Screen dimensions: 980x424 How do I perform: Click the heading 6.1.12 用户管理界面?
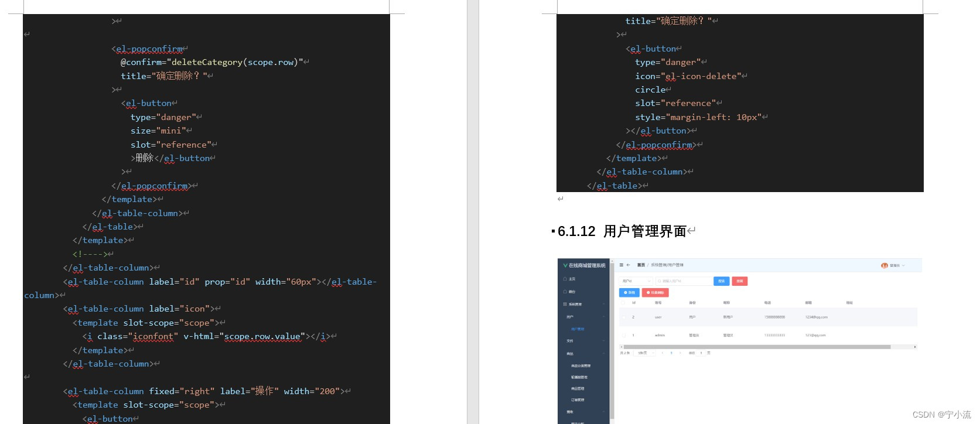coord(622,231)
